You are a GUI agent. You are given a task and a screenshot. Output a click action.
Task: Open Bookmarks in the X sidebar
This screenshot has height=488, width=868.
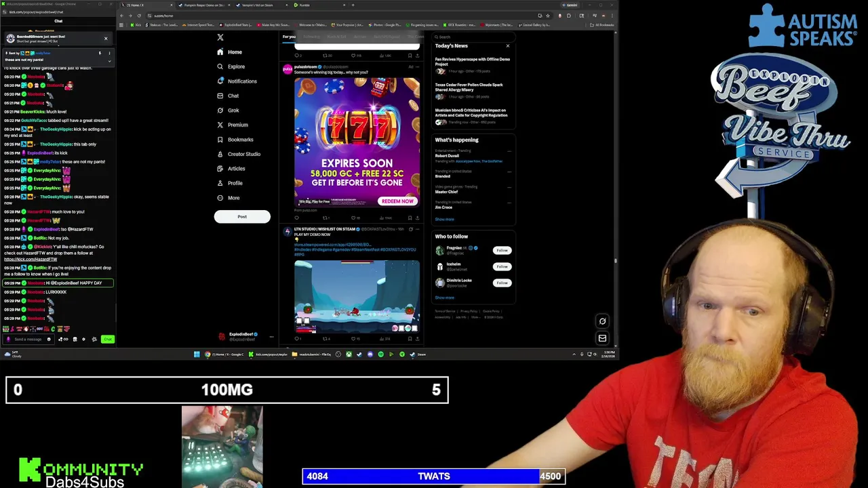[x=235, y=140]
